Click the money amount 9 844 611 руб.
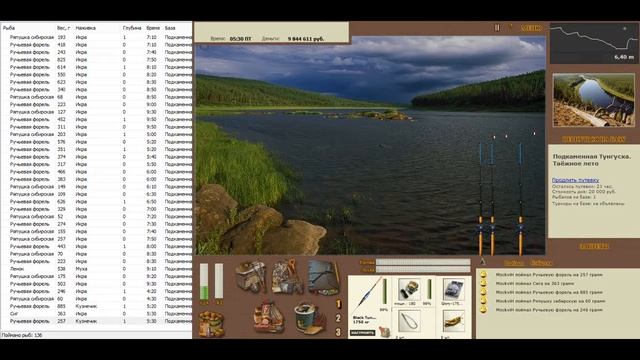Image resolution: width=640 pixels, height=360 pixels. (x=305, y=39)
